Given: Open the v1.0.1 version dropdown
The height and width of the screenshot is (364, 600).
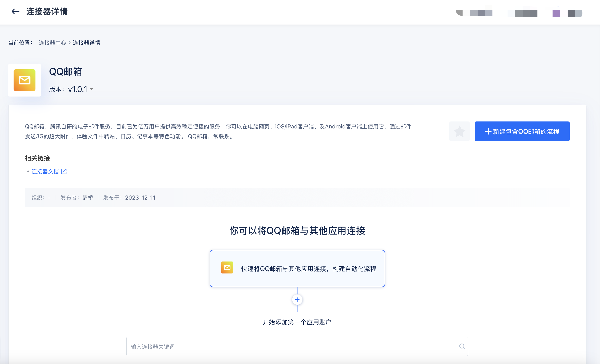Looking at the screenshot, I should [80, 89].
